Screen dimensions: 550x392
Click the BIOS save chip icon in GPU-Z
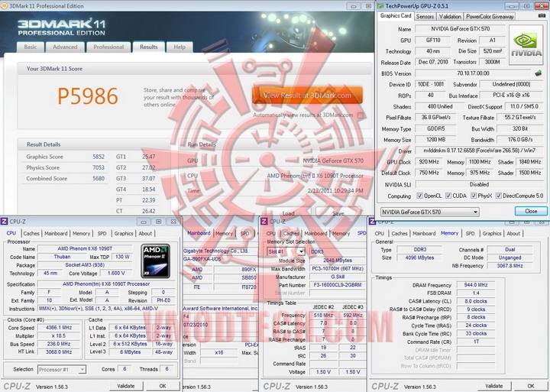coord(539,73)
